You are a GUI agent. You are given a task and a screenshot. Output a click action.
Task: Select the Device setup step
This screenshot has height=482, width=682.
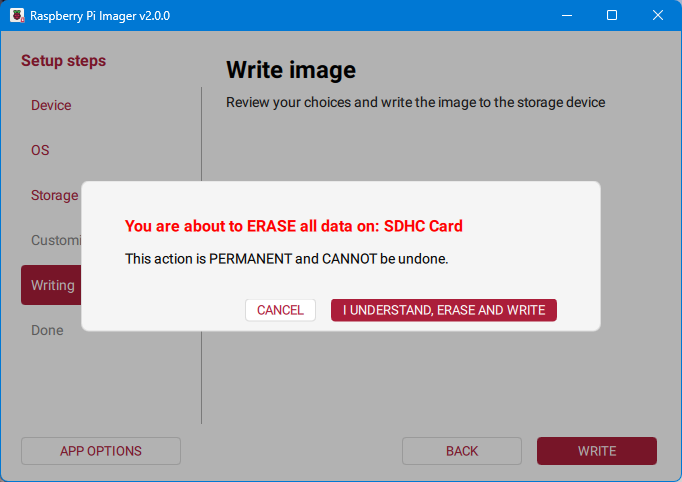point(51,105)
